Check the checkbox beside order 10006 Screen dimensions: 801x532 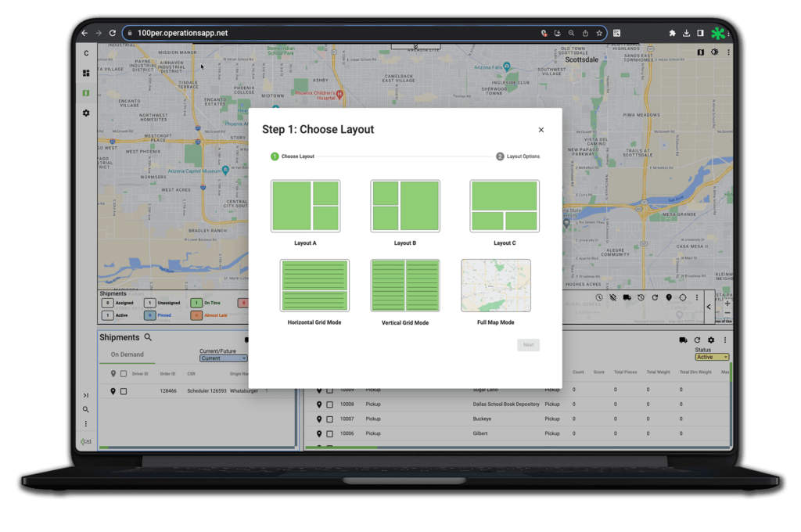click(x=329, y=433)
